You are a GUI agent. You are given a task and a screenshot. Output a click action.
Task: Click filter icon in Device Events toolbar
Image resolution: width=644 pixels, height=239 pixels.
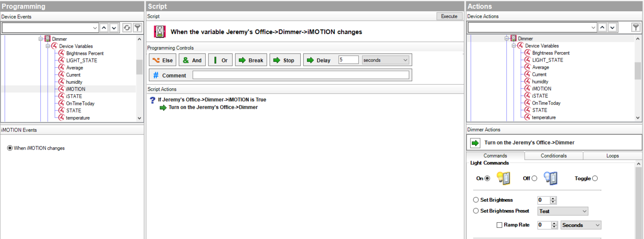click(137, 28)
